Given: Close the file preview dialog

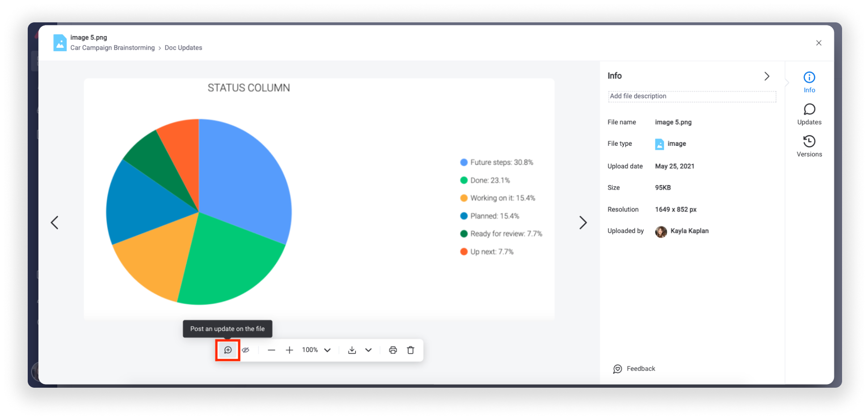Looking at the screenshot, I should pyautogui.click(x=819, y=43).
